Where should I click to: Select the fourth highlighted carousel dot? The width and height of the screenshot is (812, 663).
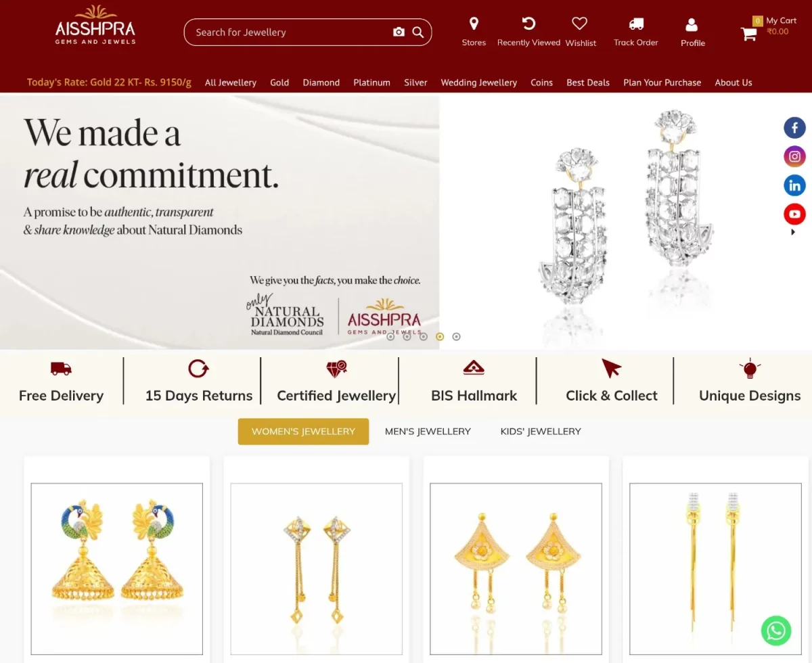point(440,336)
